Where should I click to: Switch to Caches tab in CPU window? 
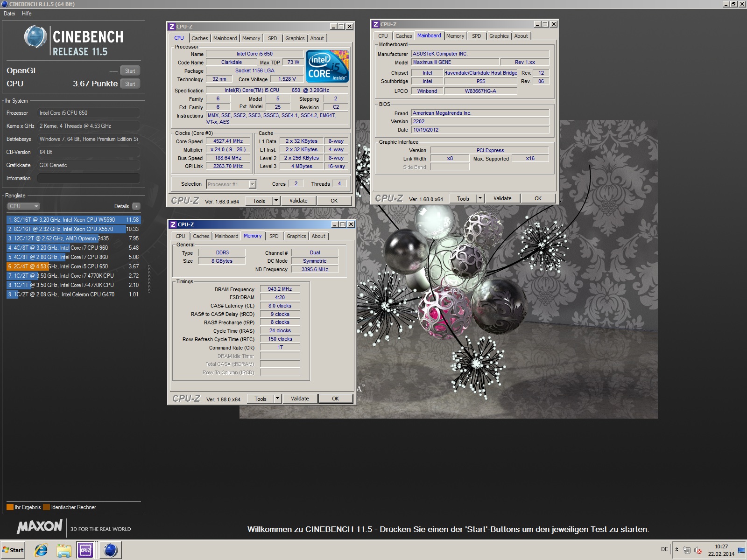(x=200, y=38)
